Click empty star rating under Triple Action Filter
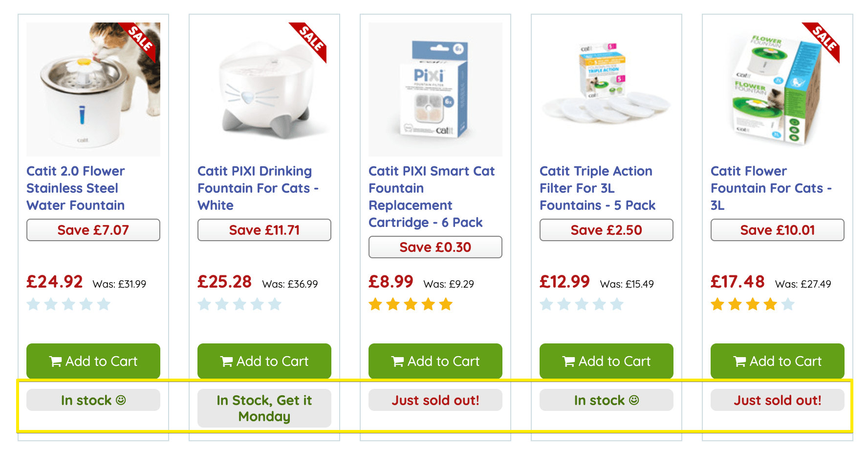The width and height of the screenshot is (868, 452). pyautogui.click(x=582, y=305)
